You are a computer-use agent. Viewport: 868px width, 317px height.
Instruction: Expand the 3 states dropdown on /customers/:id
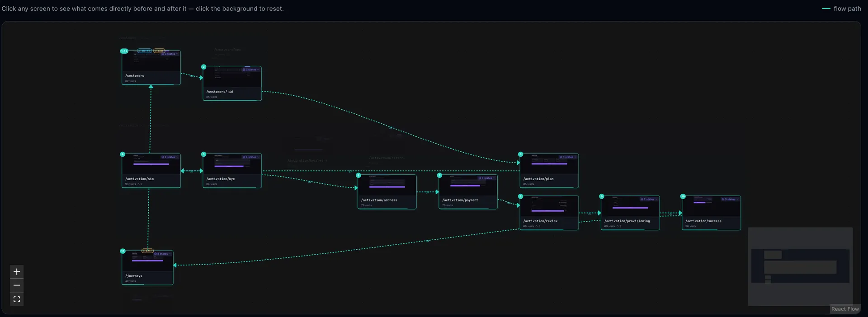tap(251, 70)
